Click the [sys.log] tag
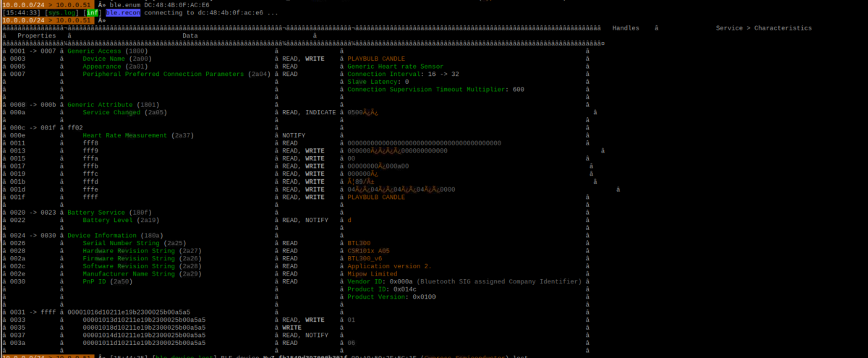The image size is (868, 358). 62,12
